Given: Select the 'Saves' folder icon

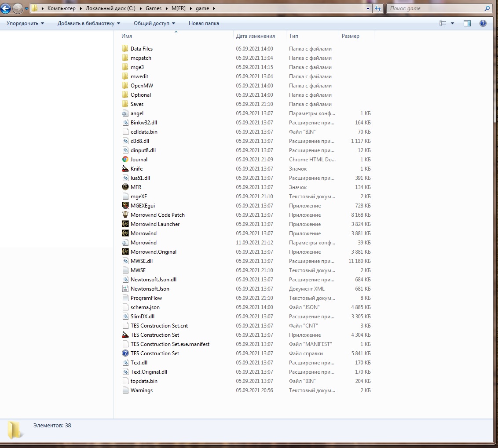Looking at the screenshot, I should pyautogui.click(x=125, y=104).
